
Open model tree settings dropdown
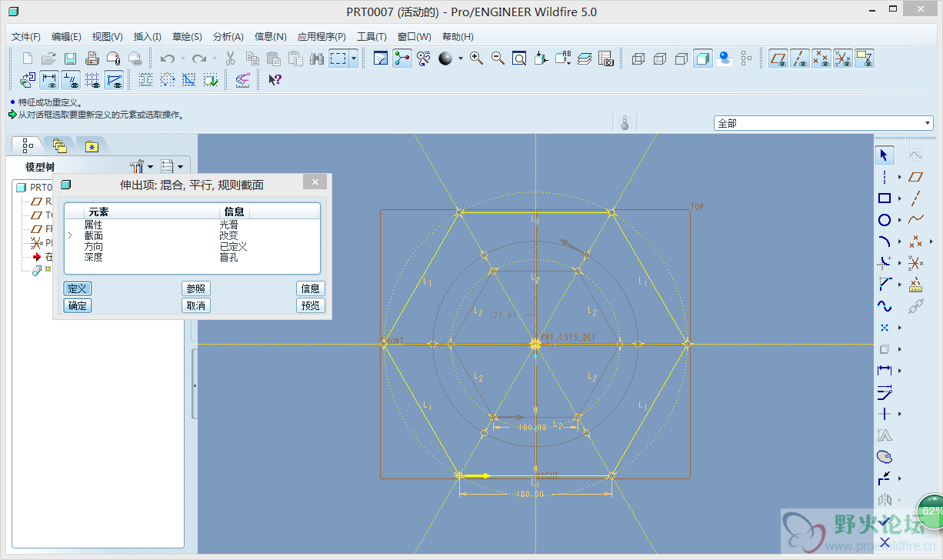pos(142,166)
